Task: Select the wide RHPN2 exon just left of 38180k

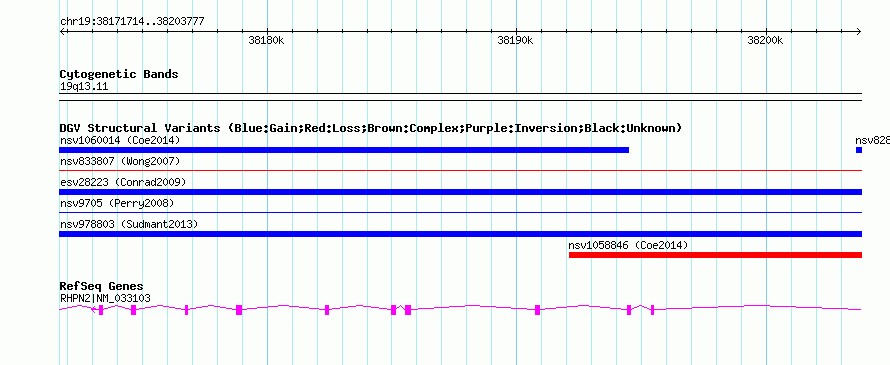Action: pos(239,309)
